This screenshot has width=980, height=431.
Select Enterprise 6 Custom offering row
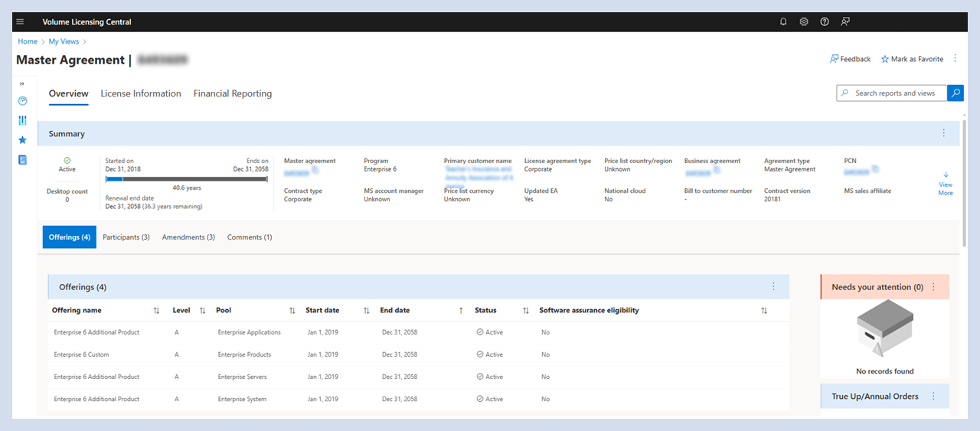pyautogui.click(x=418, y=354)
